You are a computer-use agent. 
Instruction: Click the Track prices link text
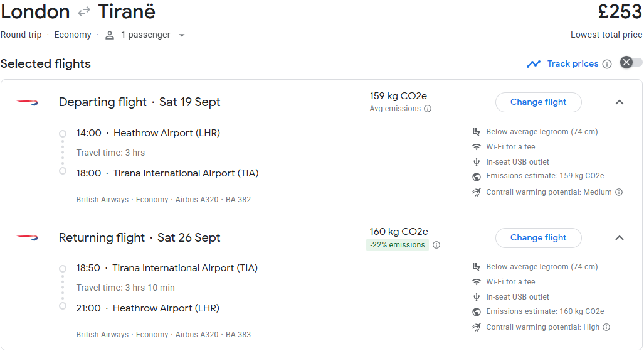[573, 64]
